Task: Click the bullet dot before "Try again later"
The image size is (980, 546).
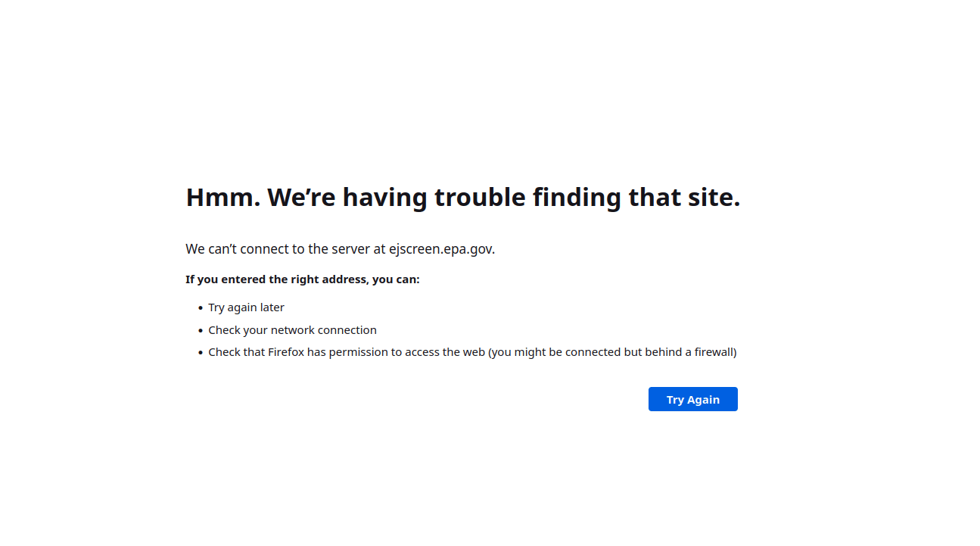Action: click(x=201, y=308)
